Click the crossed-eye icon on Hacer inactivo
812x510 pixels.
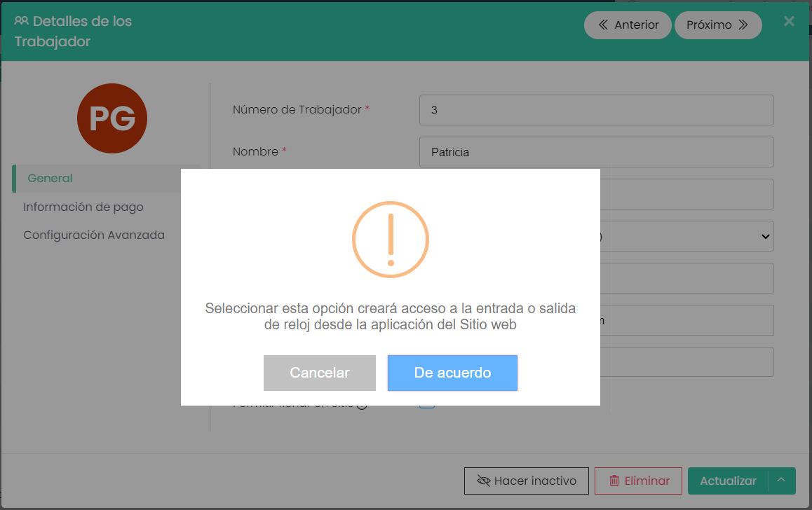point(483,481)
